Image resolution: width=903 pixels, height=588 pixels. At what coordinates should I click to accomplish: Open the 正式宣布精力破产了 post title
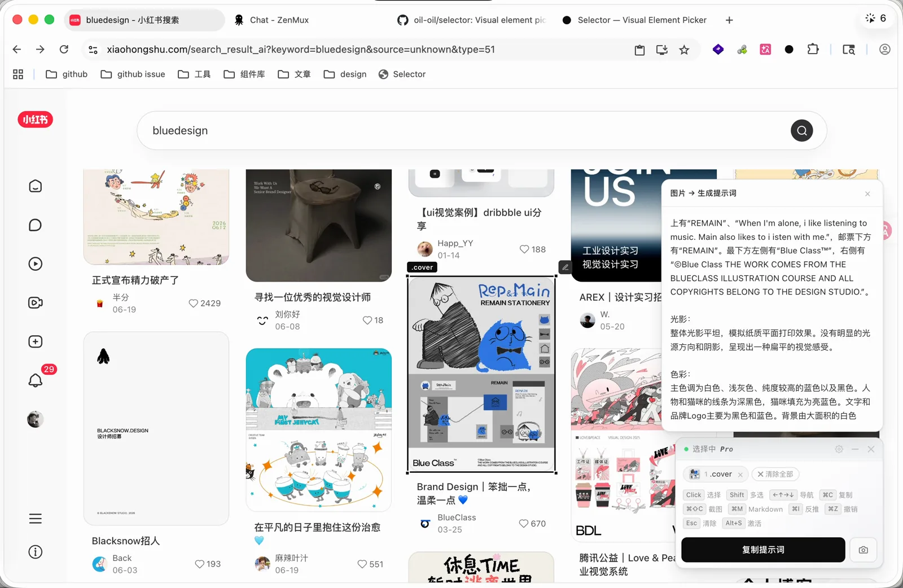point(135,280)
